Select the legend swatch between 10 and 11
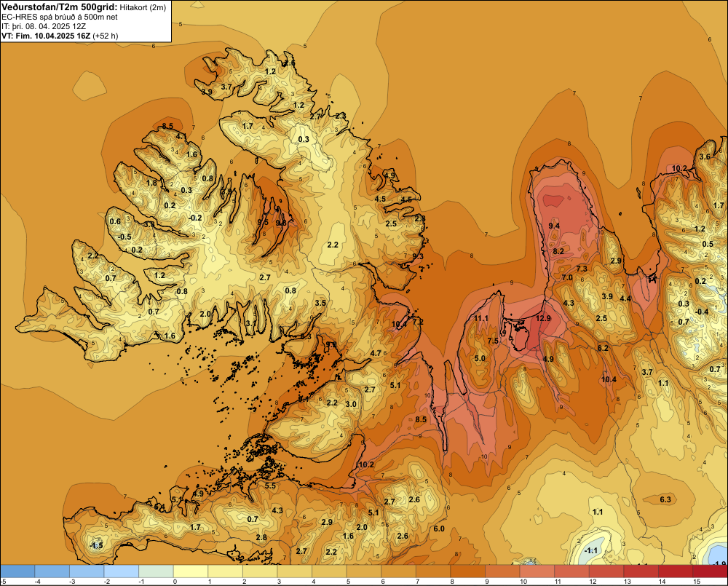Image resolution: width=728 pixels, height=586 pixels. [x=537, y=571]
